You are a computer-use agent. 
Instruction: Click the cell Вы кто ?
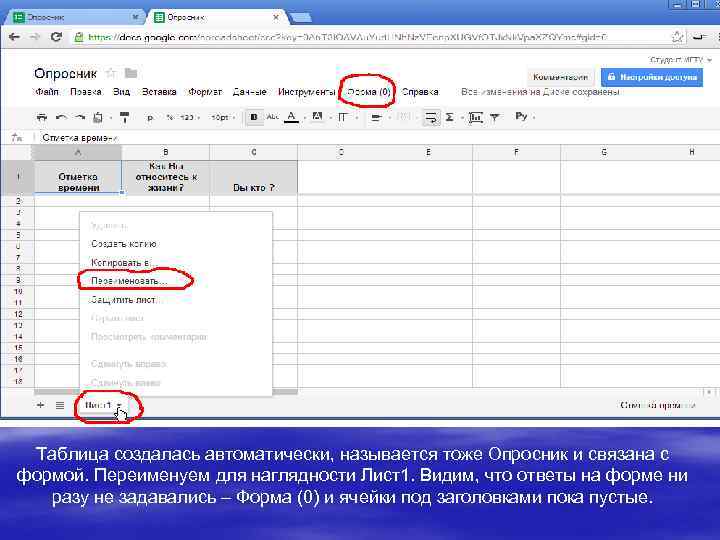[x=253, y=177]
